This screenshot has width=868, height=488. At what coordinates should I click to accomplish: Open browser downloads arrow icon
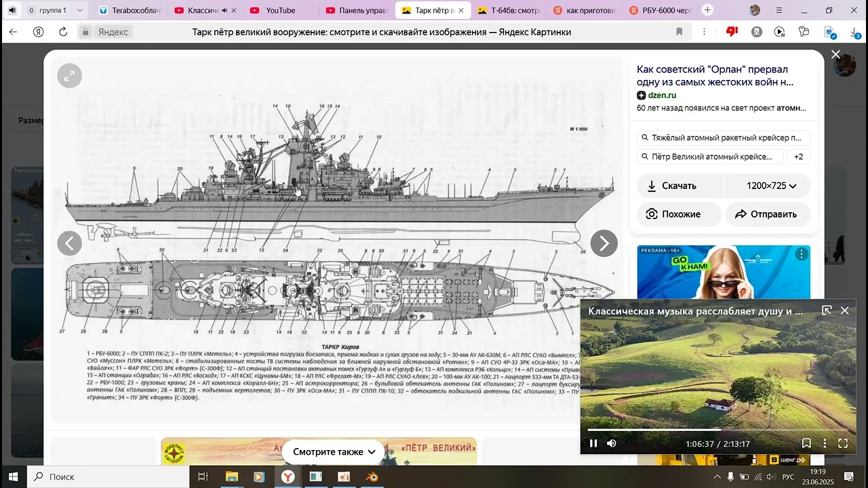point(855,32)
